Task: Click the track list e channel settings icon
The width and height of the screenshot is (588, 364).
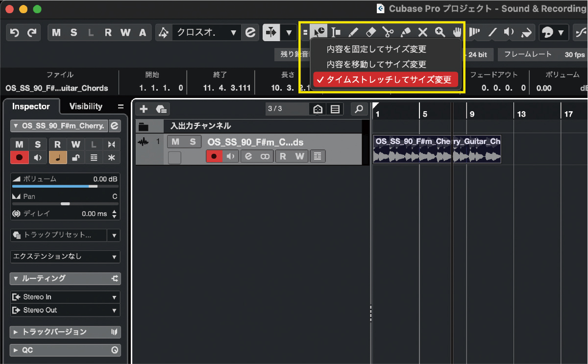Action: point(248,156)
